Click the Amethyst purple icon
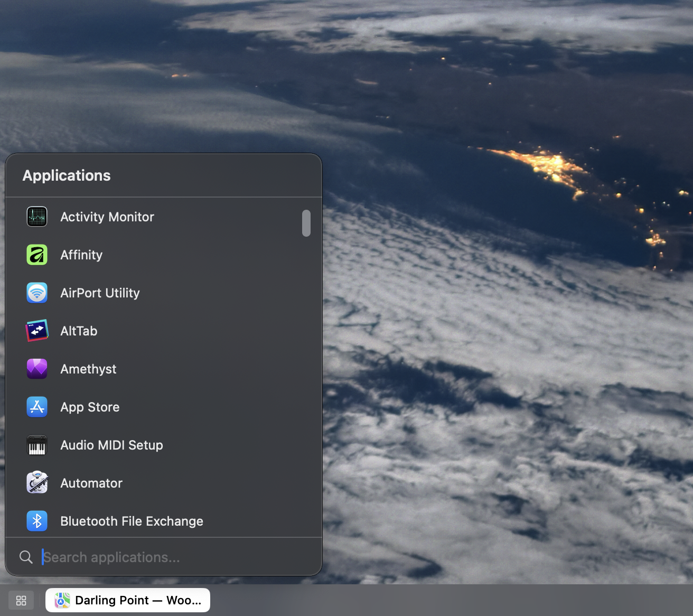Image resolution: width=693 pixels, height=616 pixels. click(36, 369)
